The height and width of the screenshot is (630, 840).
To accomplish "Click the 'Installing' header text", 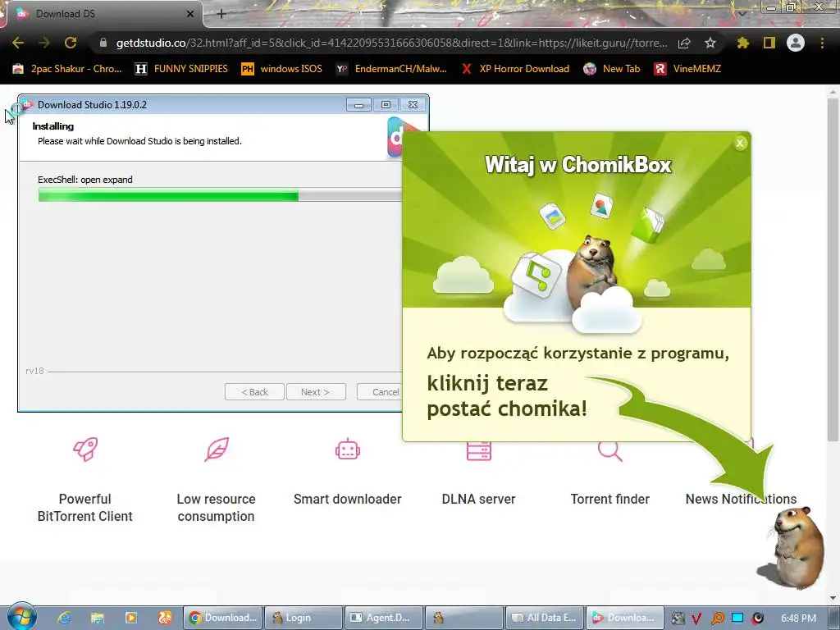I will click(x=53, y=126).
